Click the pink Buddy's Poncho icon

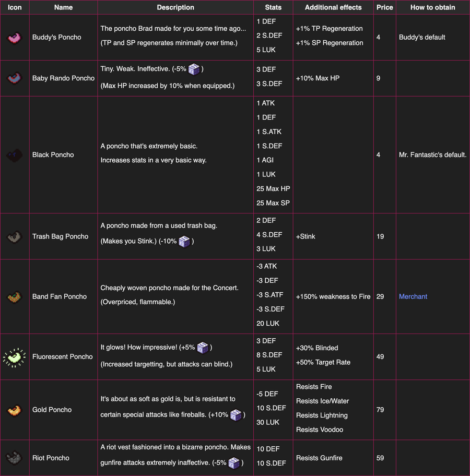15,38
